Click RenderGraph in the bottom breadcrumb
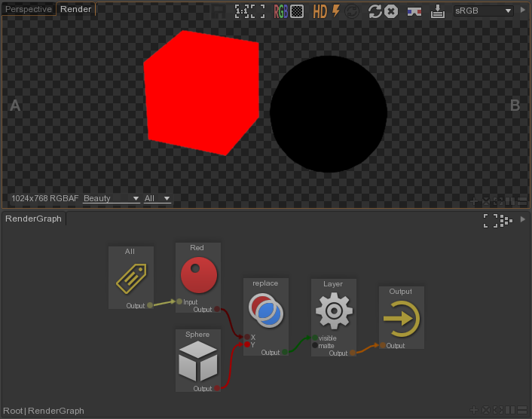The image size is (532, 419). coord(56,411)
